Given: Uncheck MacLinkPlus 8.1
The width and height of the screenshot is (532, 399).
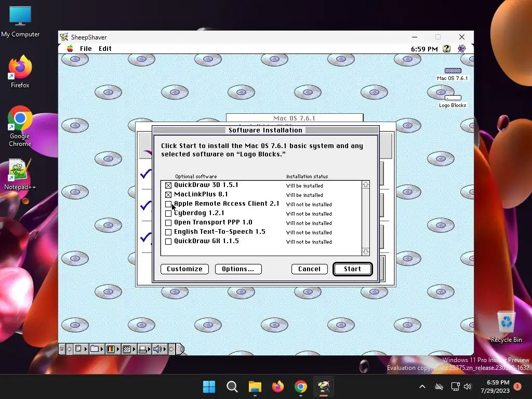Looking at the screenshot, I should 168,195.
